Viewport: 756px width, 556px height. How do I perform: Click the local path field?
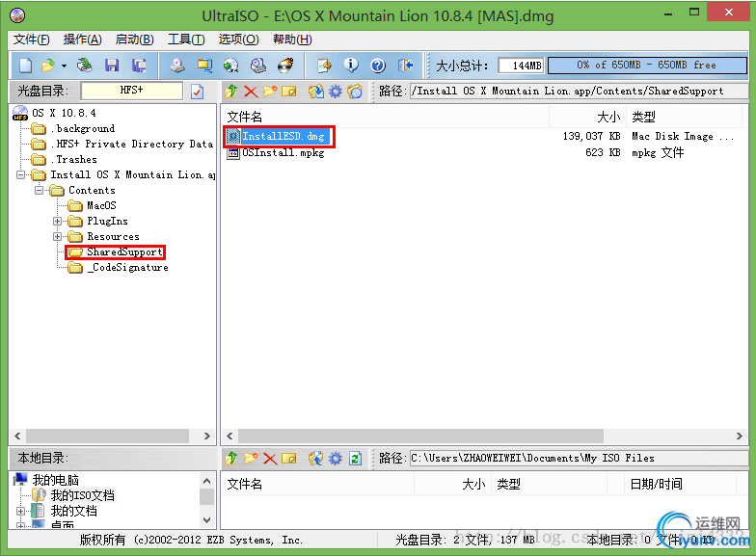click(579, 459)
